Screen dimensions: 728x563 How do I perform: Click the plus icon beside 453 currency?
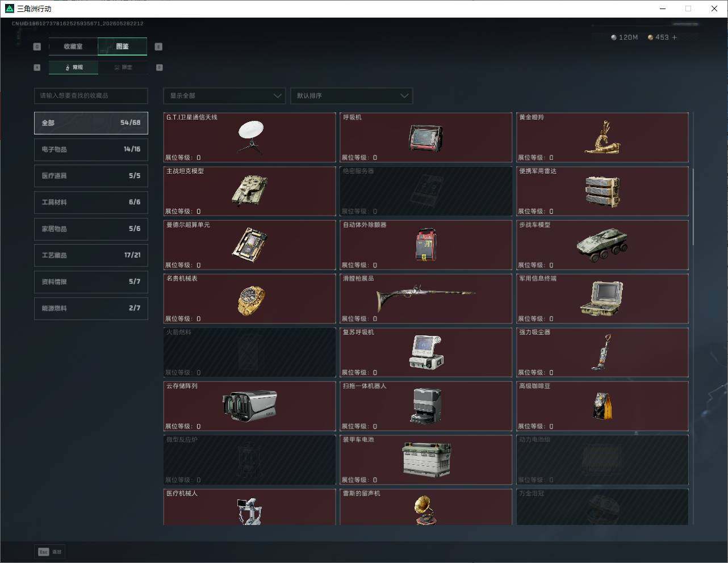[x=675, y=37]
